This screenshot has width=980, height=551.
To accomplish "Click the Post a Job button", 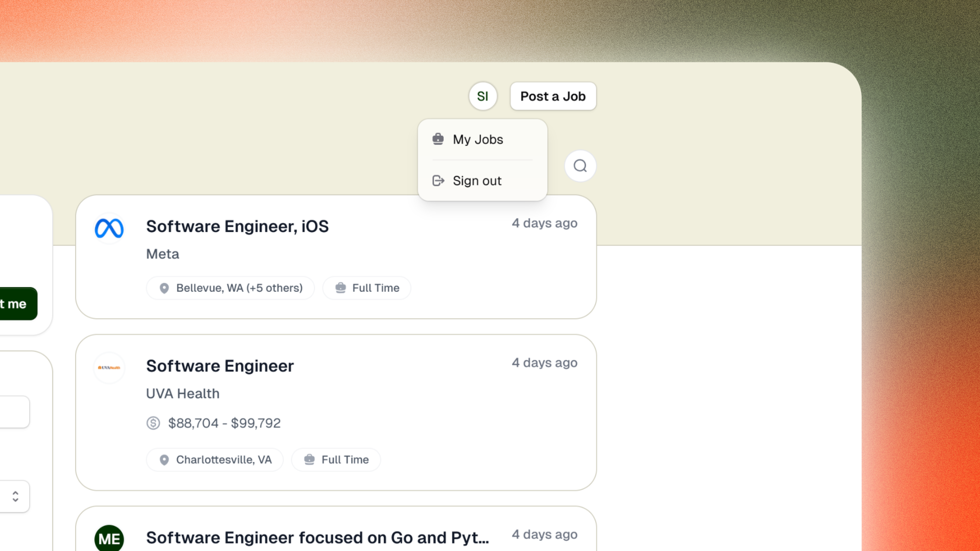I will 553,96.
